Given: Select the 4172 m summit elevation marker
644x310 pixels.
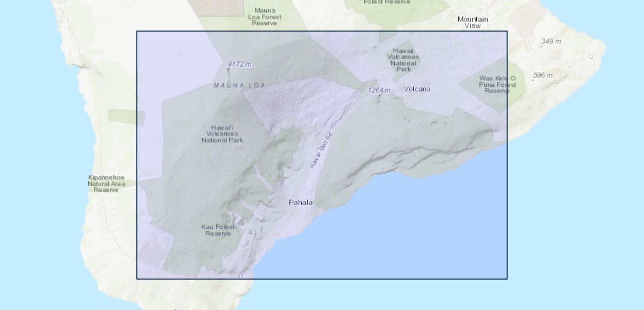Looking at the screenshot, I should 239,64.
